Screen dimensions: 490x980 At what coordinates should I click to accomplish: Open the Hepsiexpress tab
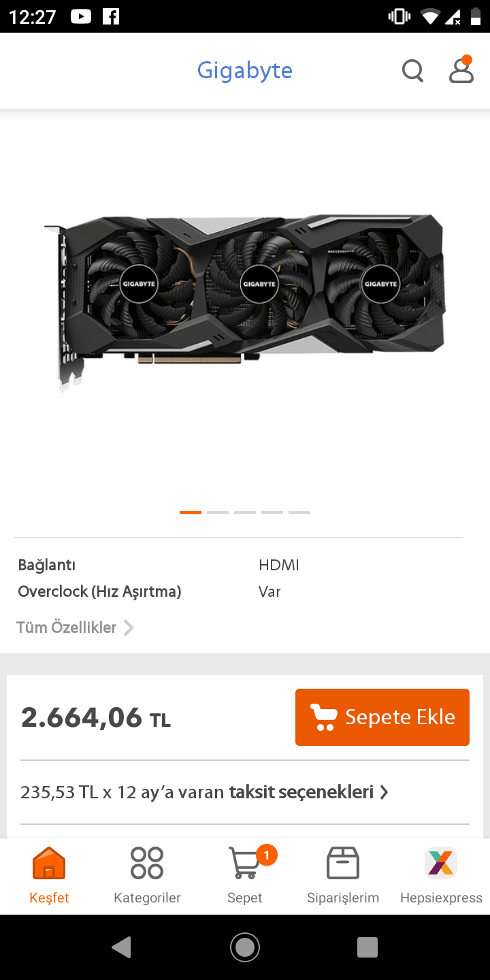tap(441, 876)
